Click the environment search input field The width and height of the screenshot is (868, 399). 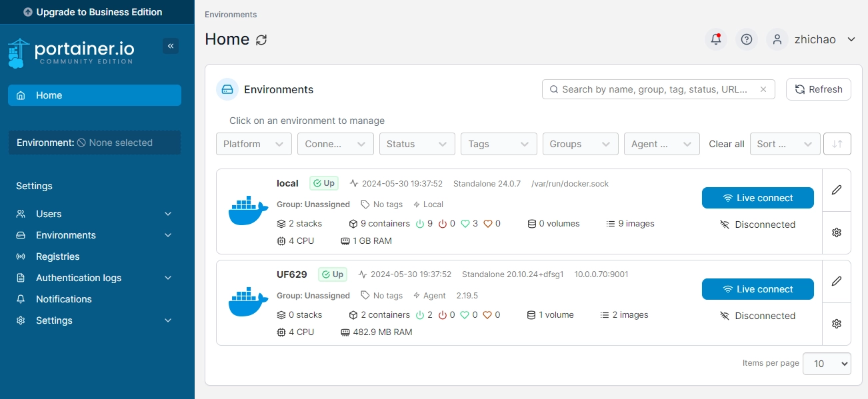(653, 89)
